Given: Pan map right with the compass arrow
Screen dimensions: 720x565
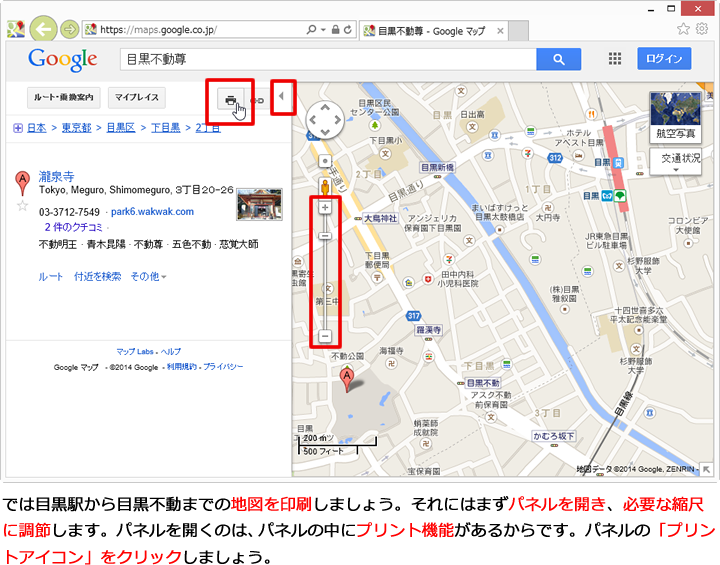Looking at the screenshot, I should tap(338, 120).
